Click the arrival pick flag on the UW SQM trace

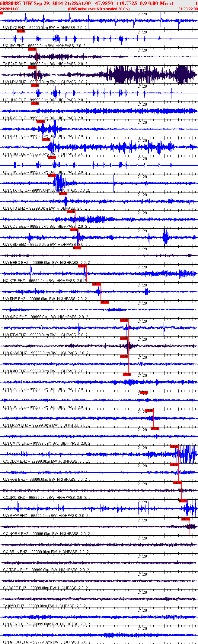point(46,139)
